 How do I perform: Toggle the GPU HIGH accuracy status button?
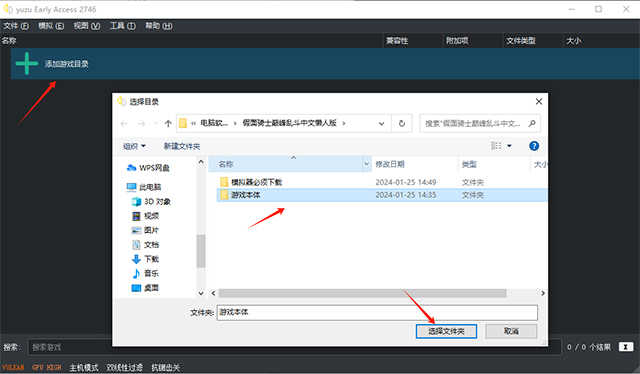pyautogui.click(x=47, y=367)
